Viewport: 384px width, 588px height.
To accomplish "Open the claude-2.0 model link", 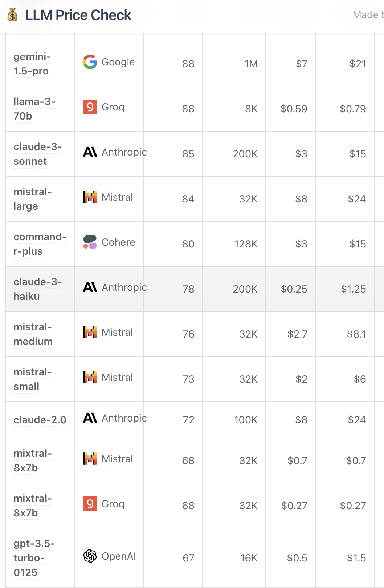I will 40,420.
